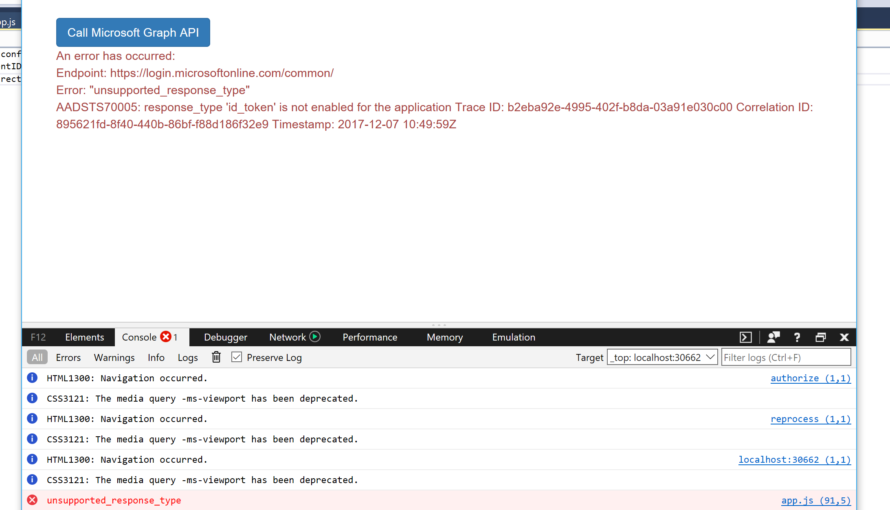Open the Target frame dropdown

tap(662, 357)
